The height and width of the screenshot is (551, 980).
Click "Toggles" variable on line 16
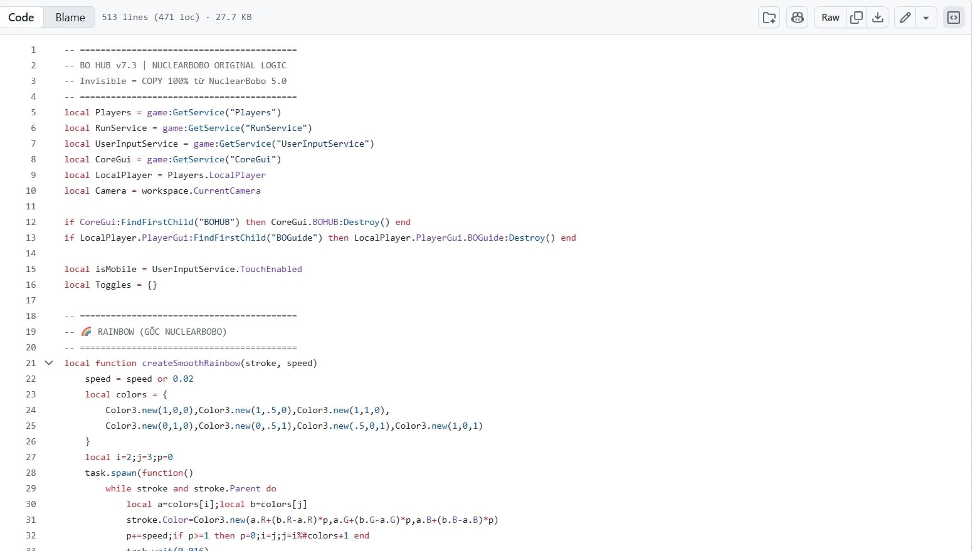point(113,285)
